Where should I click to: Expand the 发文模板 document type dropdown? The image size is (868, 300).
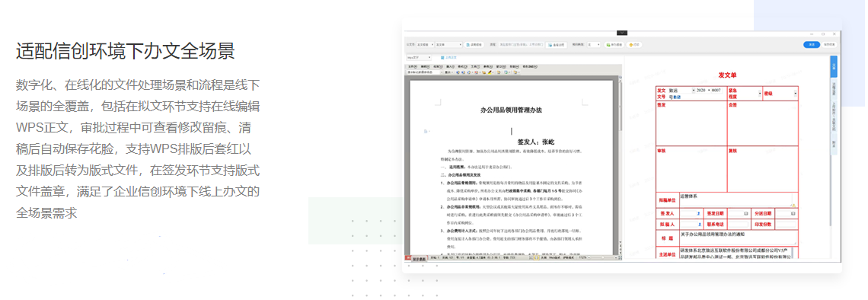425,45
